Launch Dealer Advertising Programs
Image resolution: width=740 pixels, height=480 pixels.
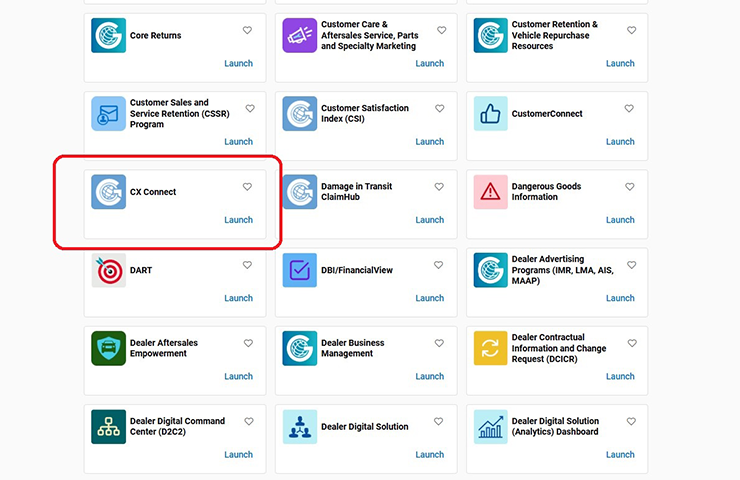(620, 298)
